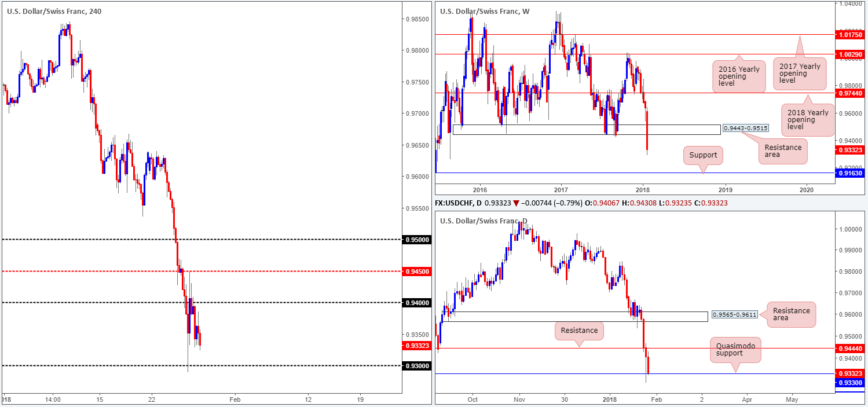Select the daily chart Resistance area callout
The width and height of the screenshot is (868, 407).
pyautogui.click(x=792, y=314)
